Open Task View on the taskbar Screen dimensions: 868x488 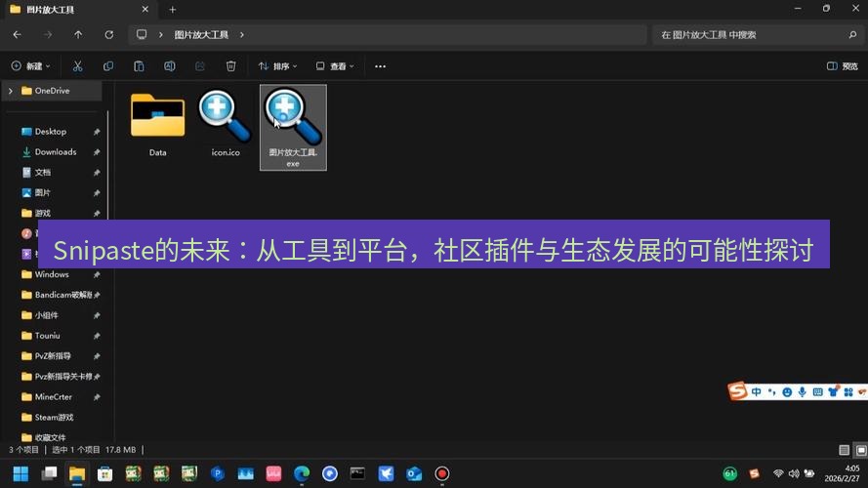click(49, 473)
